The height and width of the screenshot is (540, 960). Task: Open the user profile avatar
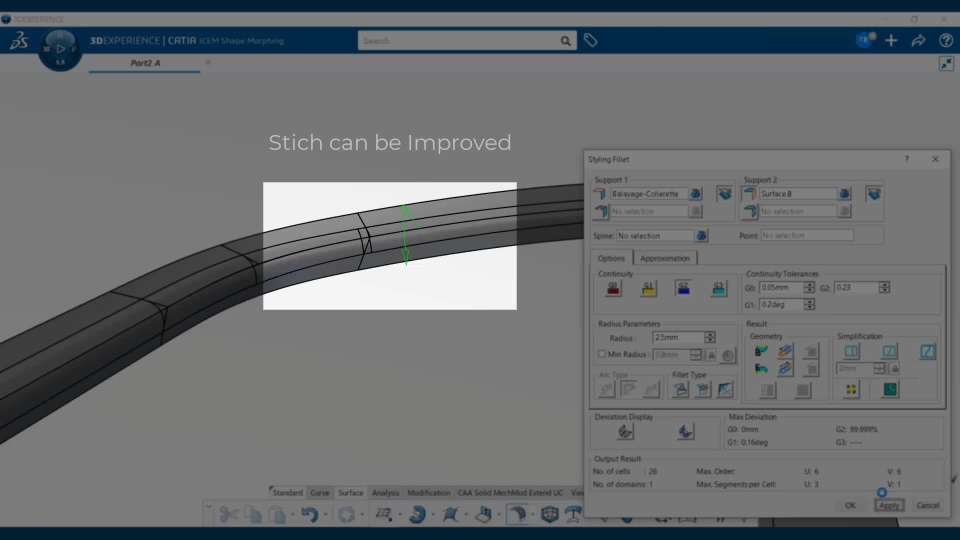[864, 40]
